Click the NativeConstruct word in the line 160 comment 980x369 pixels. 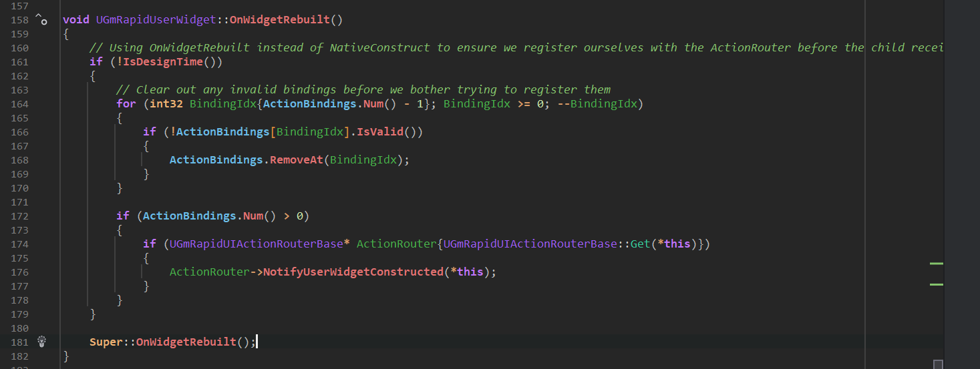[x=380, y=47]
